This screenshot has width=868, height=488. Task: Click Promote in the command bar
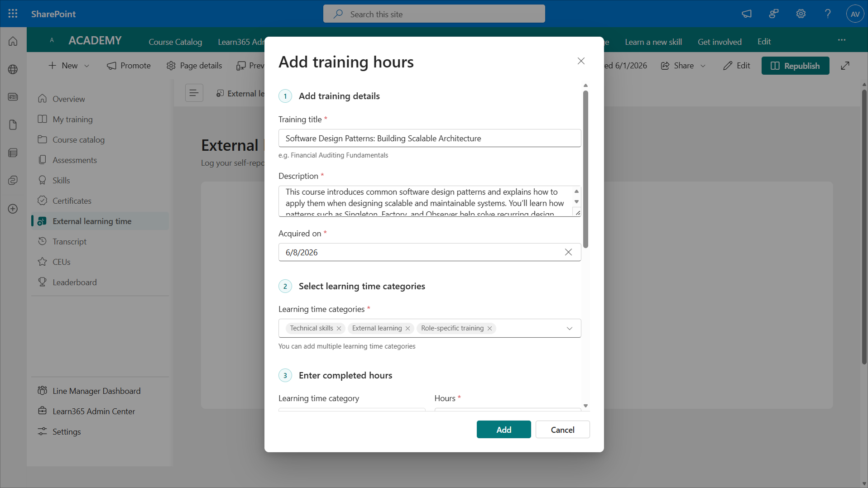click(x=129, y=66)
